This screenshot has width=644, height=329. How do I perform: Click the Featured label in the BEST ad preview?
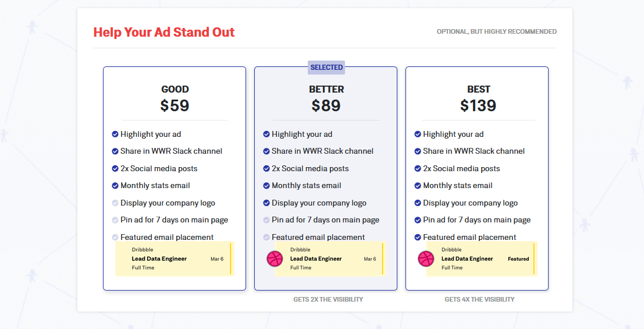point(518,259)
